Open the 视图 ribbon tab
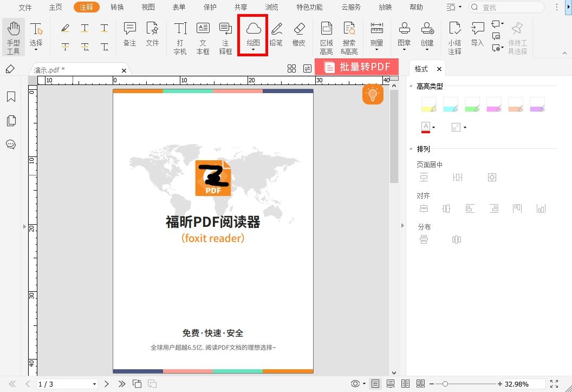Image resolution: width=572 pixels, height=392 pixels. tap(148, 7)
